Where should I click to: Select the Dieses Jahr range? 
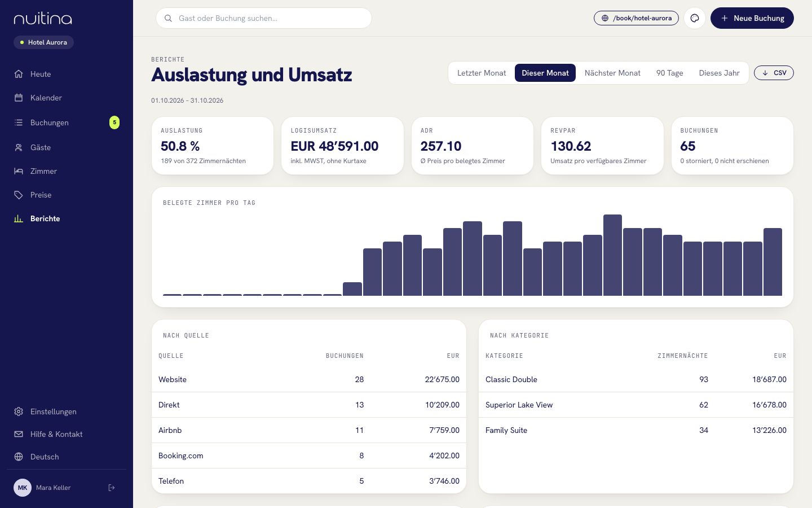coord(719,73)
